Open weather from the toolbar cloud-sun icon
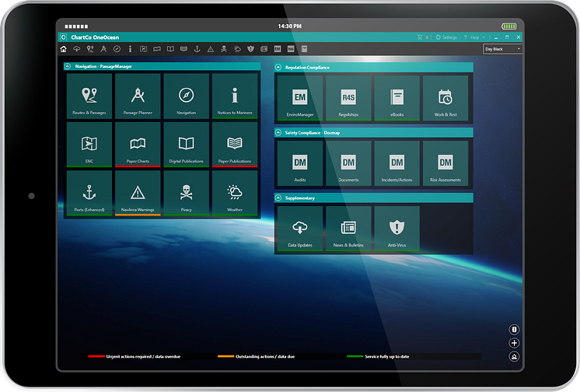Image resolution: width=580 pixels, height=392 pixels. pos(237,49)
